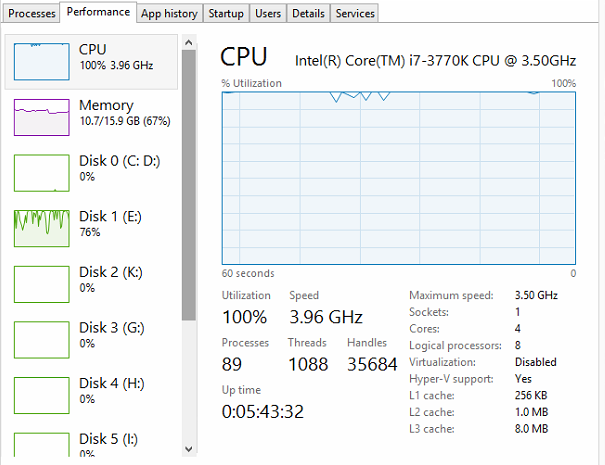
Task: Click the CPU model name text
Action: pyautogui.click(x=435, y=60)
